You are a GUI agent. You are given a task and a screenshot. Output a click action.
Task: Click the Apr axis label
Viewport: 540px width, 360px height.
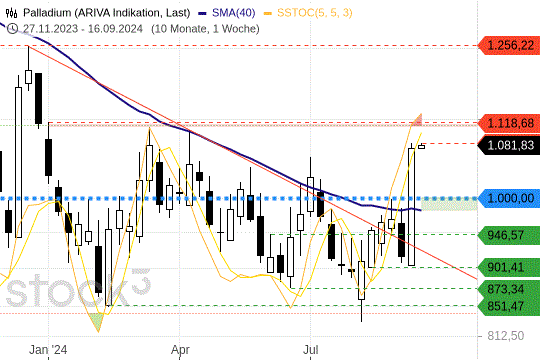click(x=180, y=350)
